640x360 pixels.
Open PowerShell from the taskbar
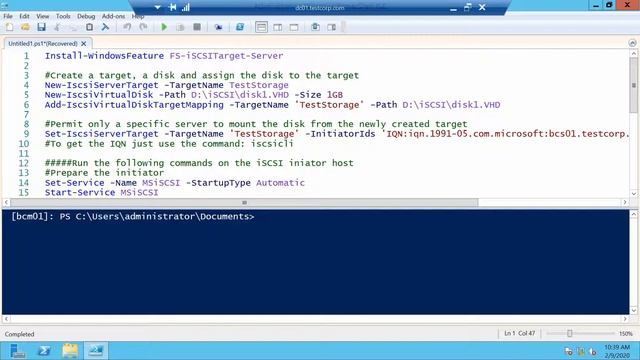click(44, 351)
